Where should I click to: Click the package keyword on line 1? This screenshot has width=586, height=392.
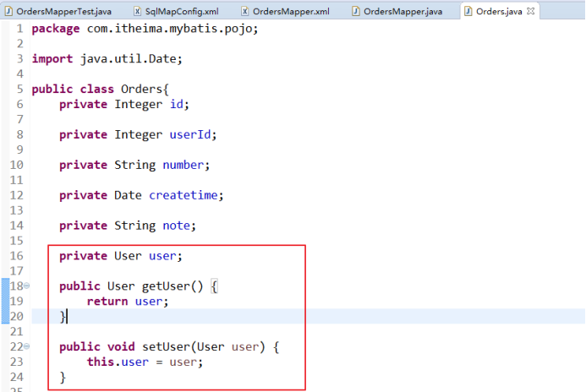(56, 29)
